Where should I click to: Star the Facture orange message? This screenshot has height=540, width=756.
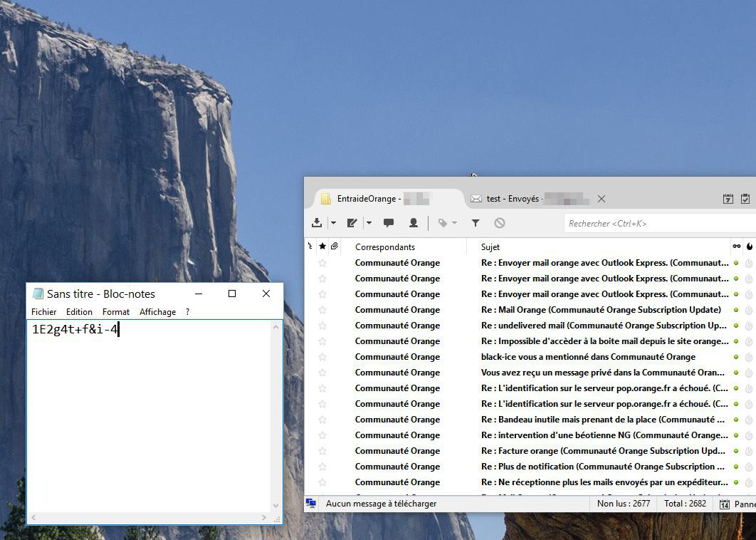coord(322,451)
